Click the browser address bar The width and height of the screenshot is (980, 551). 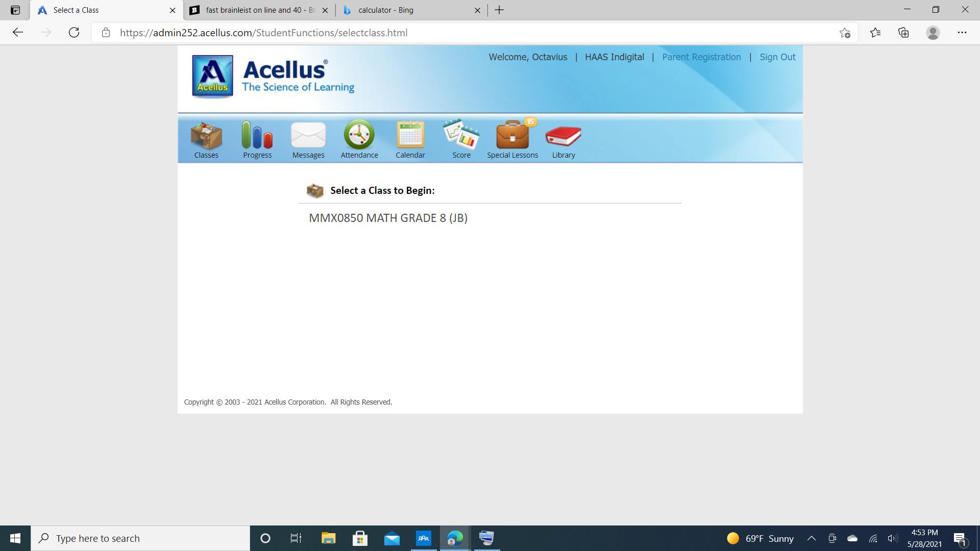pos(459,33)
